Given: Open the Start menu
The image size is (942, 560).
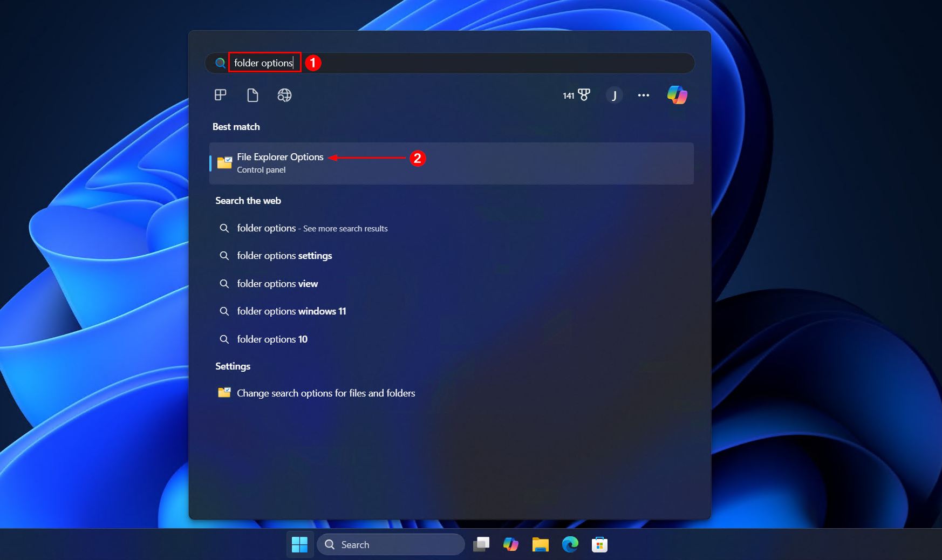Looking at the screenshot, I should (300, 544).
